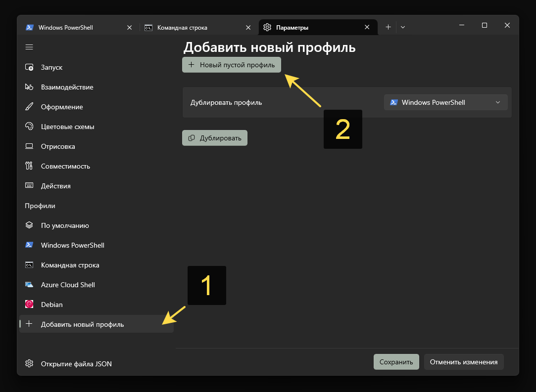Select the Командная строка profile entry
The height and width of the screenshot is (392, 536).
(x=97, y=265)
